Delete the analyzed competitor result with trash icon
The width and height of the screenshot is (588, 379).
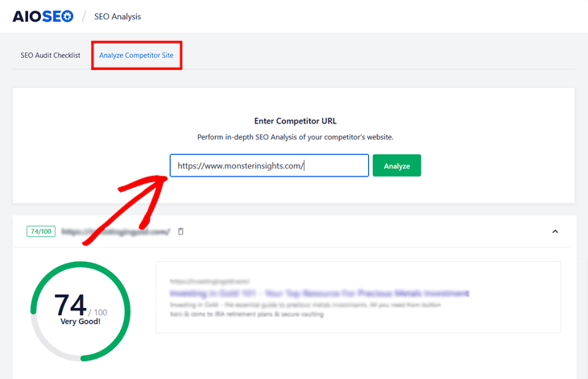tap(180, 231)
